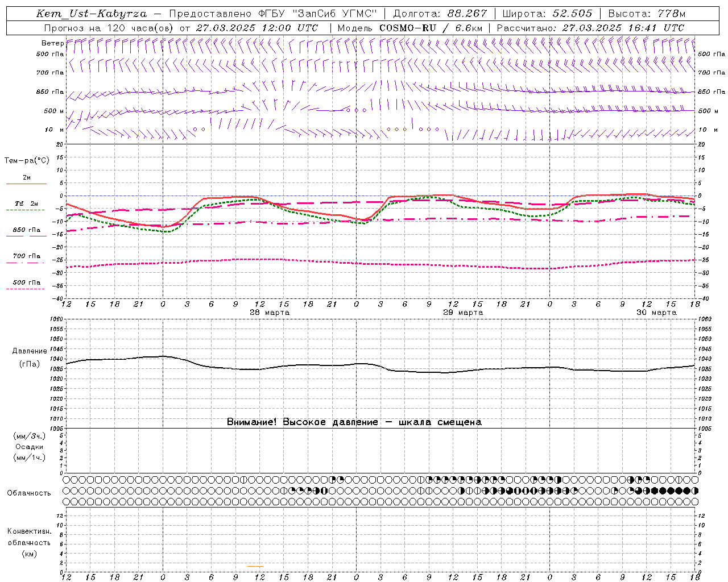Click the 28 марта date label
This screenshot has width=728, height=582.
coord(270,313)
